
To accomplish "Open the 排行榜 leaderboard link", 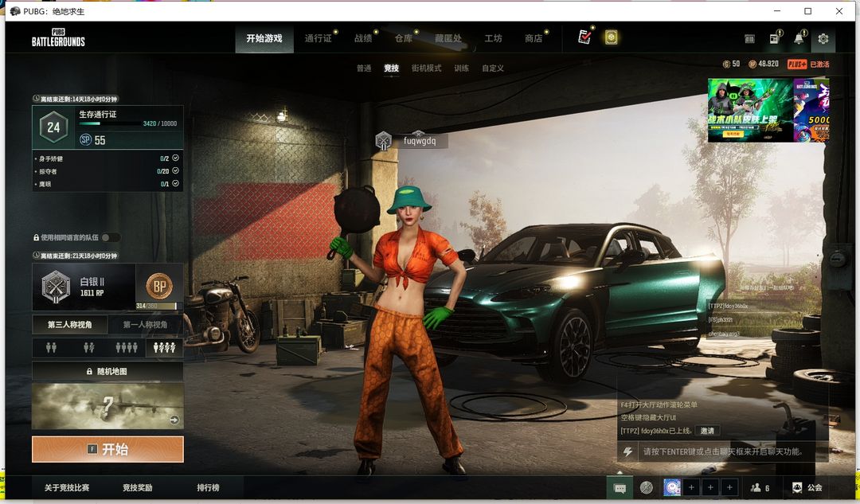I will [x=208, y=487].
